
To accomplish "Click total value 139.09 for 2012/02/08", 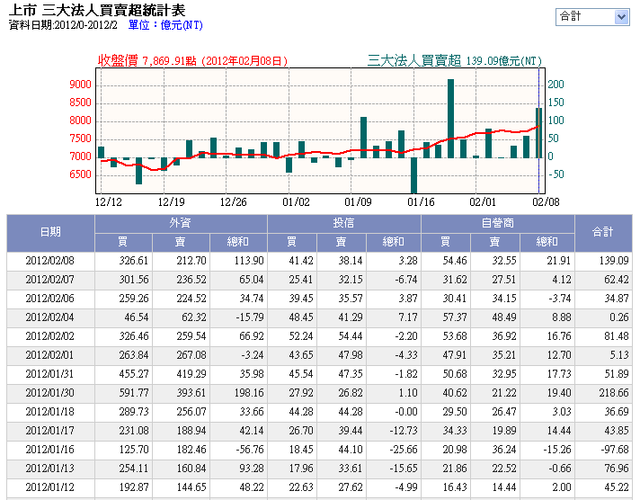I will coord(613,261).
